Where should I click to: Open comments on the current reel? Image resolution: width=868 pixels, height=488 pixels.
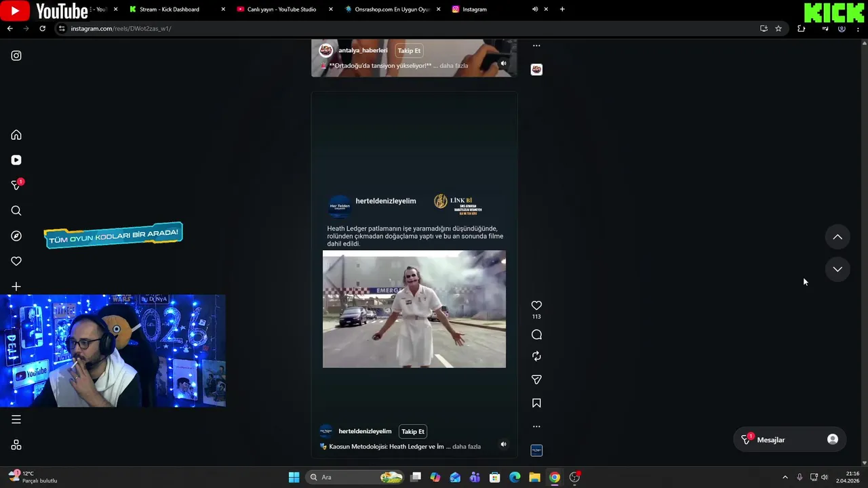[536, 334]
